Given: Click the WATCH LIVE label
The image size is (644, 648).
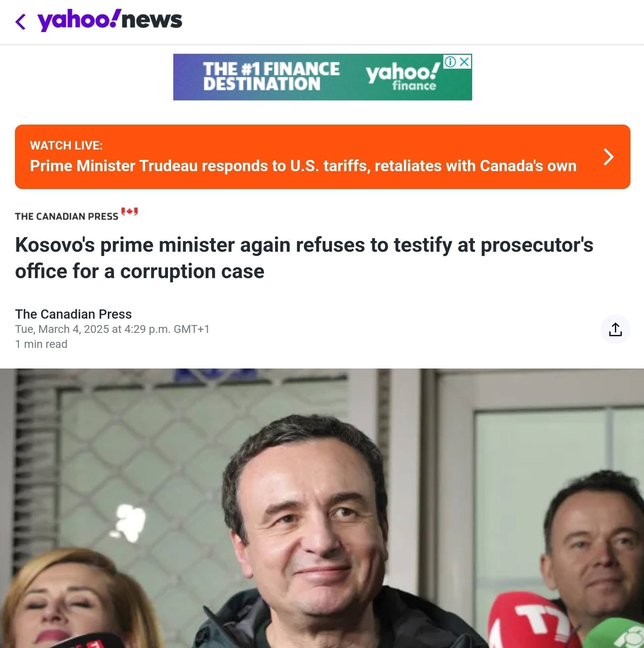Looking at the screenshot, I should pos(66,146).
